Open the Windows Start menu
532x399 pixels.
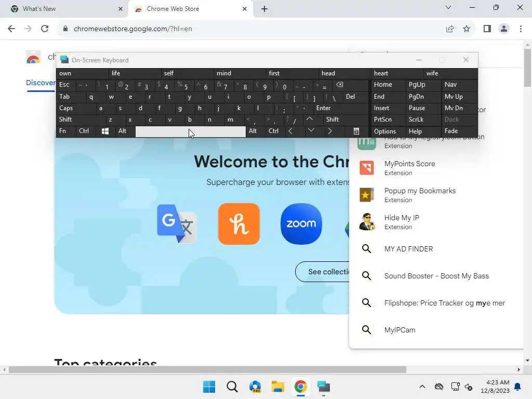click(209, 387)
